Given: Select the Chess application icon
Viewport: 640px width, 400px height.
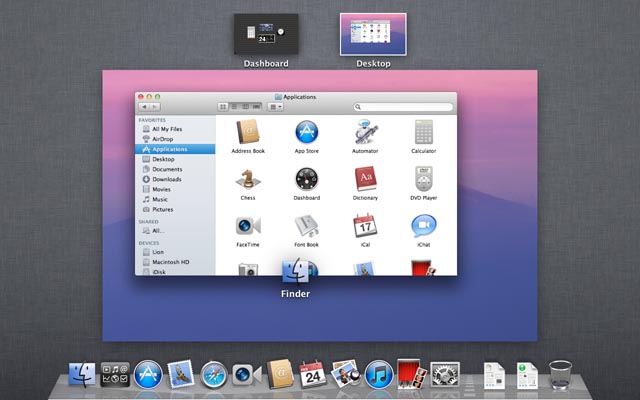Looking at the screenshot, I should pyautogui.click(x=248, y=179).
